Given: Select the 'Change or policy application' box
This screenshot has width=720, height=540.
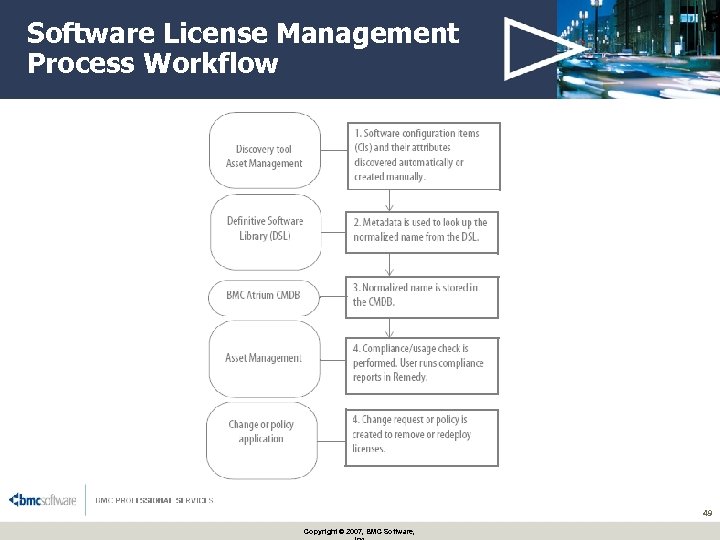Looking at the screenshot, I should (262, 441).
